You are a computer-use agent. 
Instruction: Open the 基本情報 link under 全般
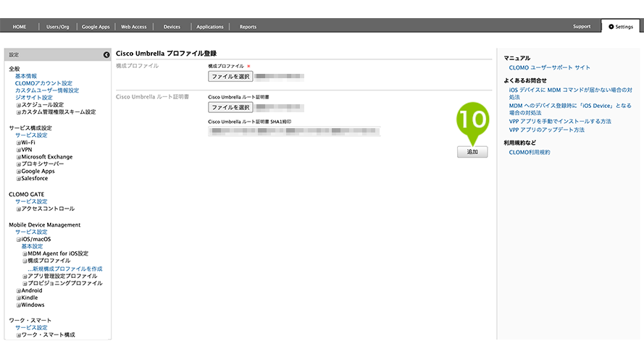(26, 76)
